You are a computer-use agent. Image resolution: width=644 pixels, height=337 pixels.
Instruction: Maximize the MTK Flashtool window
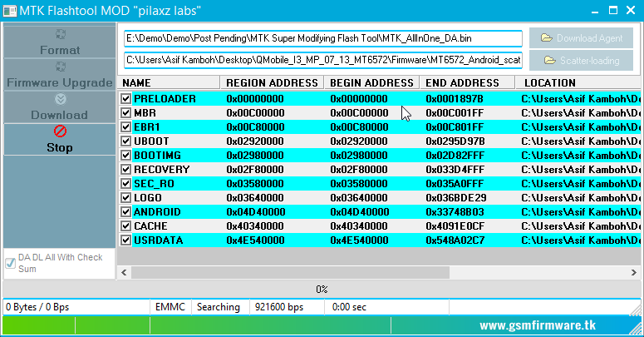pyautogui.click(x=613, y=10)
